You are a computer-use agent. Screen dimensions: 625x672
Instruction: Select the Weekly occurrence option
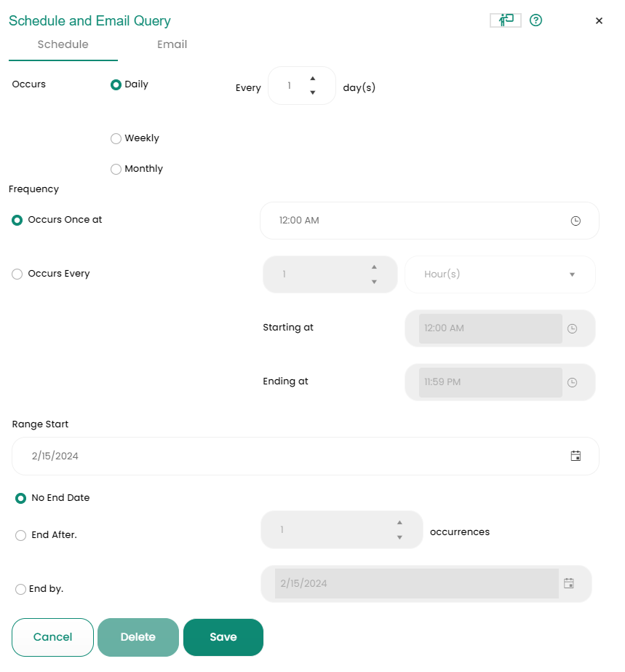(116, 138)
